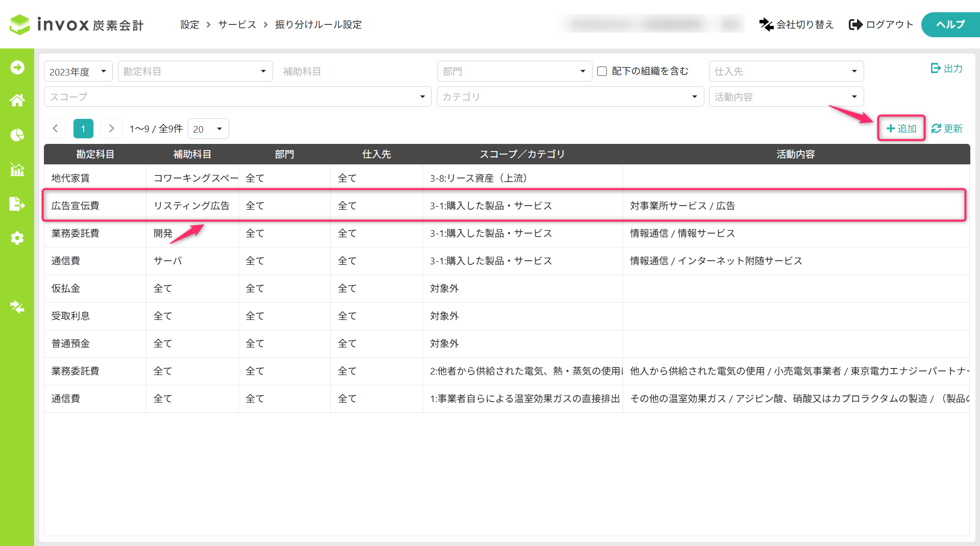Click the 出力 export link

(946, 68)
